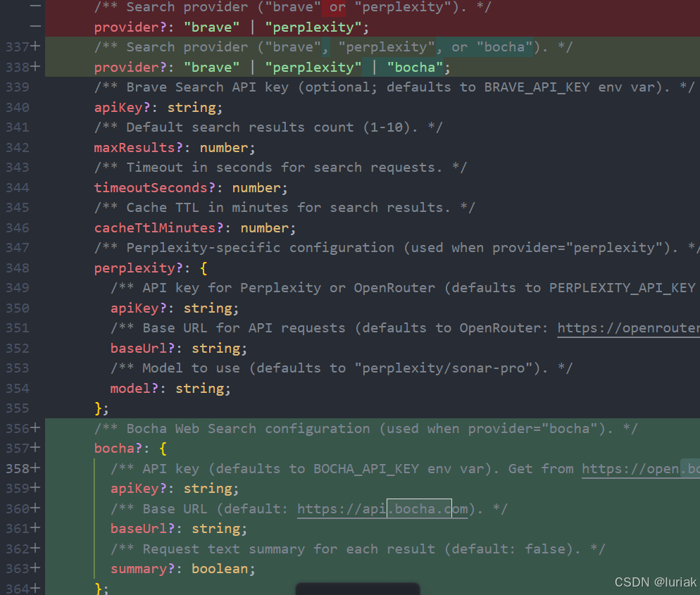Click "Request text summary" comment on line 362
This screenshot has width=700, height=595.
tap(358, 549)
